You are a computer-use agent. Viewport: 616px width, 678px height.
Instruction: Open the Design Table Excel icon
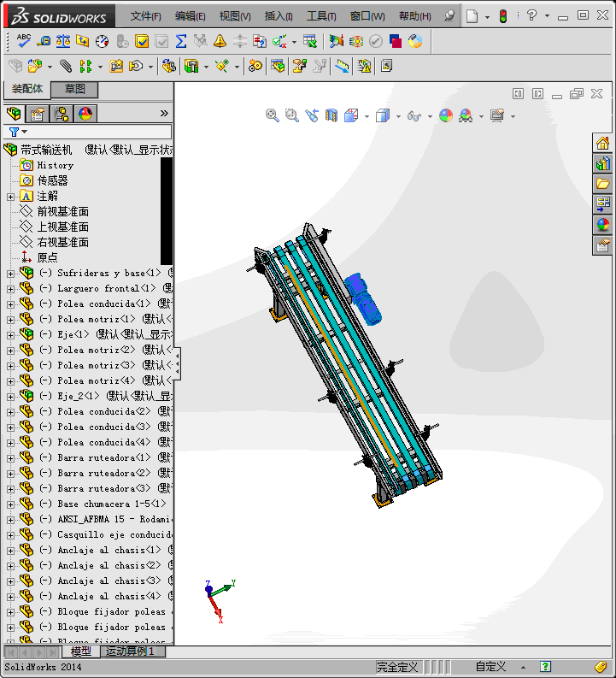tap(310, 42)
